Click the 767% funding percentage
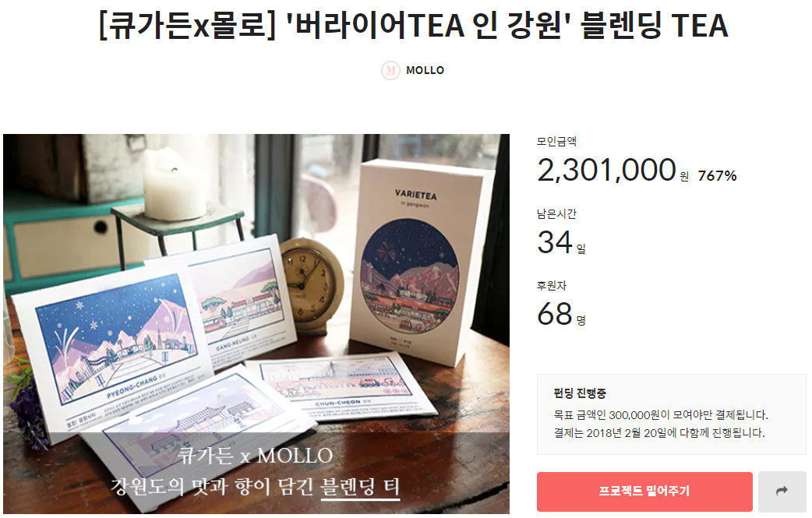Viewport: 812px width, 518px height. (x=717, y=176)
